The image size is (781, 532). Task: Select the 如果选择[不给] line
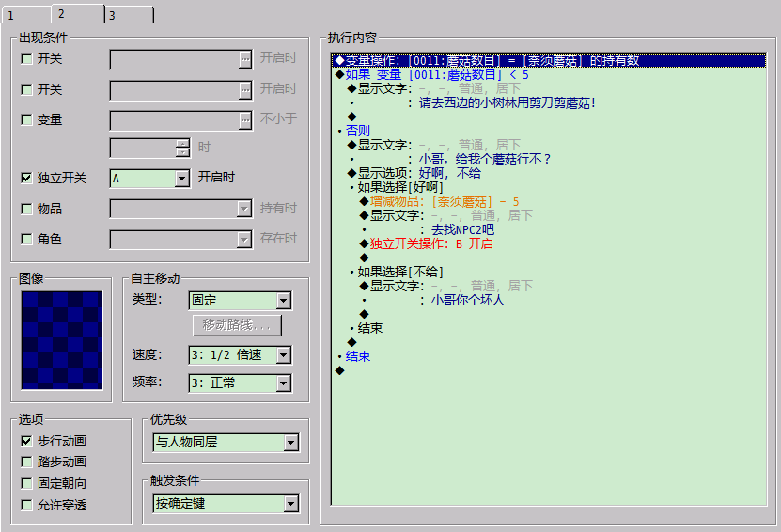tap(549, 272)
